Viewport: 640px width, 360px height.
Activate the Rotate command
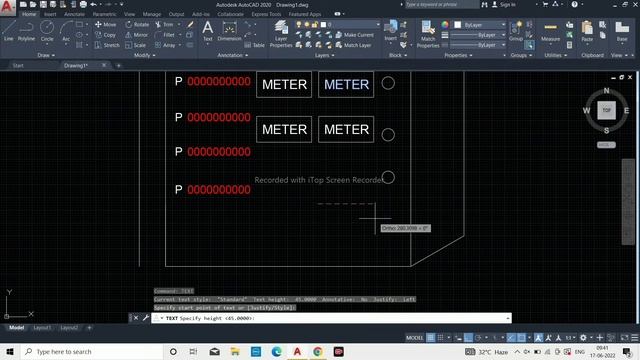pos(137,24)
